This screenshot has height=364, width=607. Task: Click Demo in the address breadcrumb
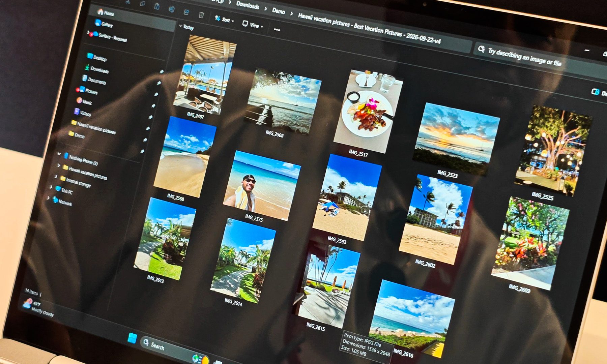pos(279,11)
